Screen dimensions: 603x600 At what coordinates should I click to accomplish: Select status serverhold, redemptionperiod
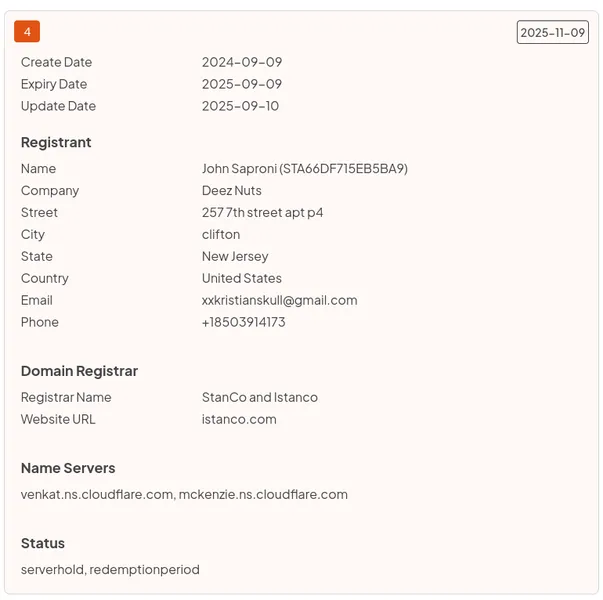[110, 570]
